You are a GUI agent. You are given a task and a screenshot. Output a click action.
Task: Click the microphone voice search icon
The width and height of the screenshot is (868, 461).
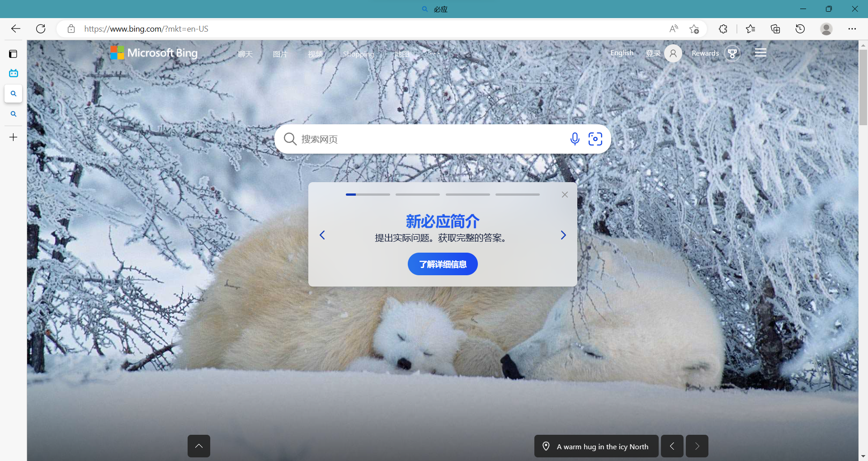point(575,139)
